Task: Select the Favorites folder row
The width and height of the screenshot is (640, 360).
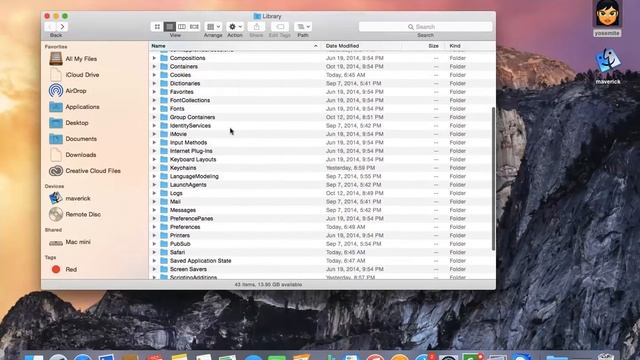Action: 320,92
